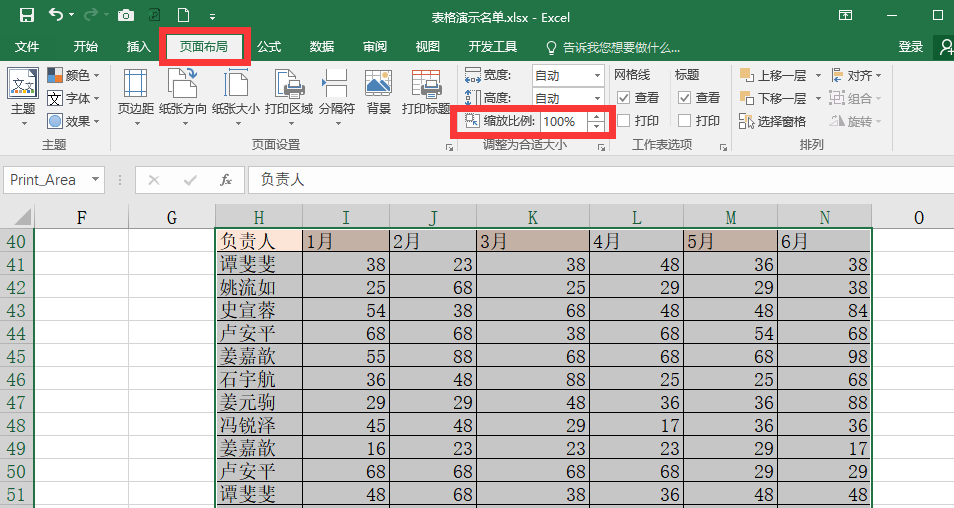Viewport: 954px width, 508px height.
Task: Open 打印区域 (Print Area) menu
Action: [x=289, y=97]
